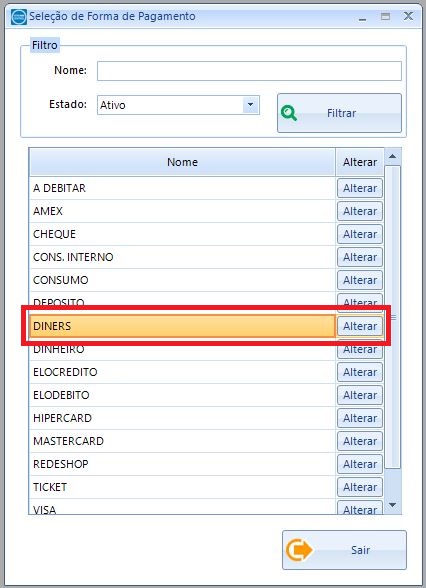Select the ELOCREDITO row
426x588 pixels.
[182, 372]
